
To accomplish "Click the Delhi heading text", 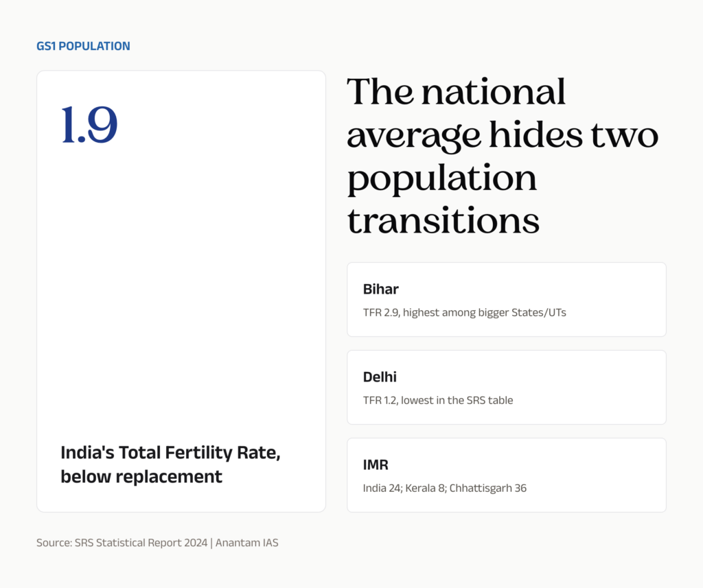I will coord(380,377).
